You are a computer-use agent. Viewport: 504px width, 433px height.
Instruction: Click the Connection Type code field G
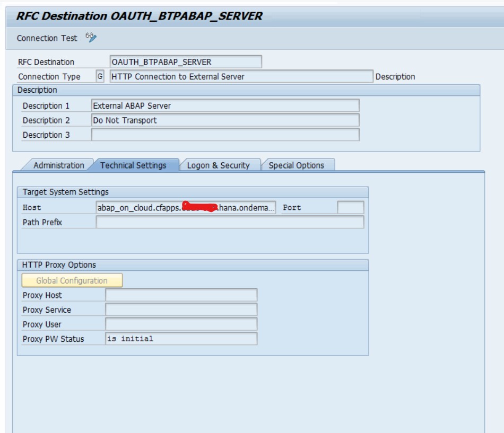pos(100,76)
